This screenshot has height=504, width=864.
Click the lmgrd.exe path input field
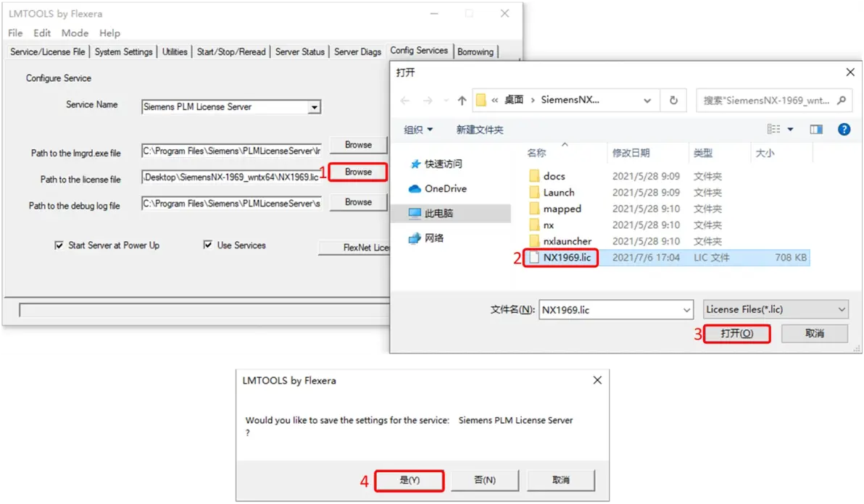point(231,151)
